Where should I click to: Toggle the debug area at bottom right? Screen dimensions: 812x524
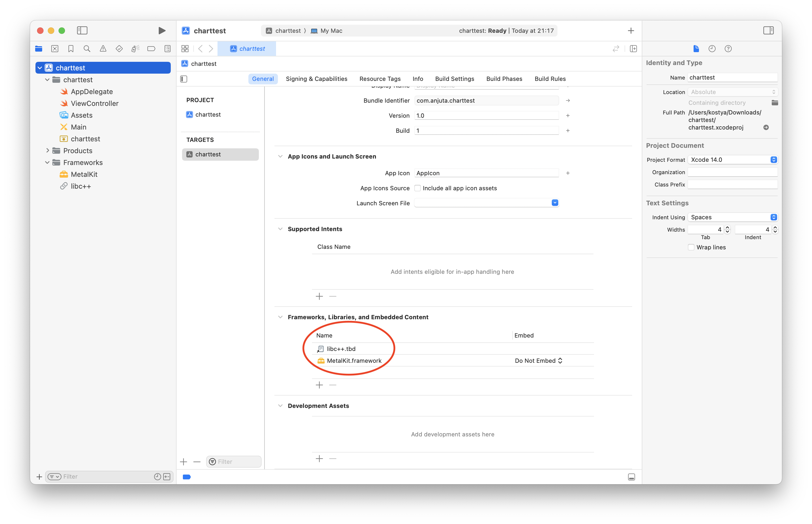pyautogui.click(x=632, y=477)
